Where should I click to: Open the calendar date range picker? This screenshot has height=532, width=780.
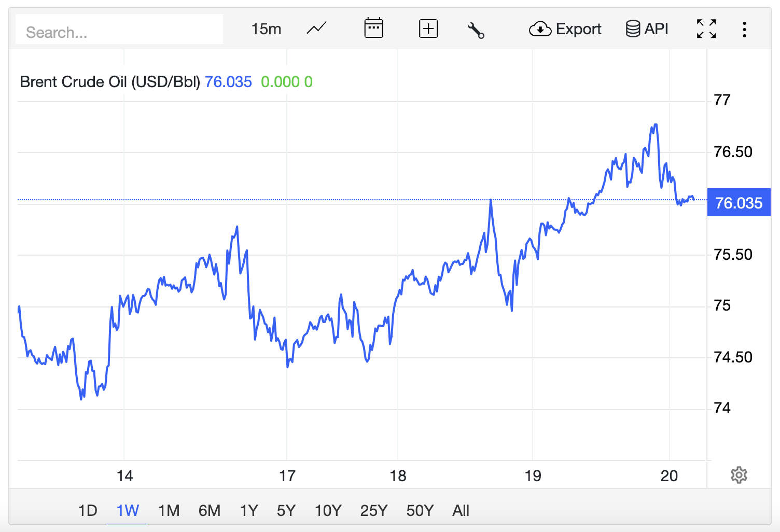click(373, 29)
